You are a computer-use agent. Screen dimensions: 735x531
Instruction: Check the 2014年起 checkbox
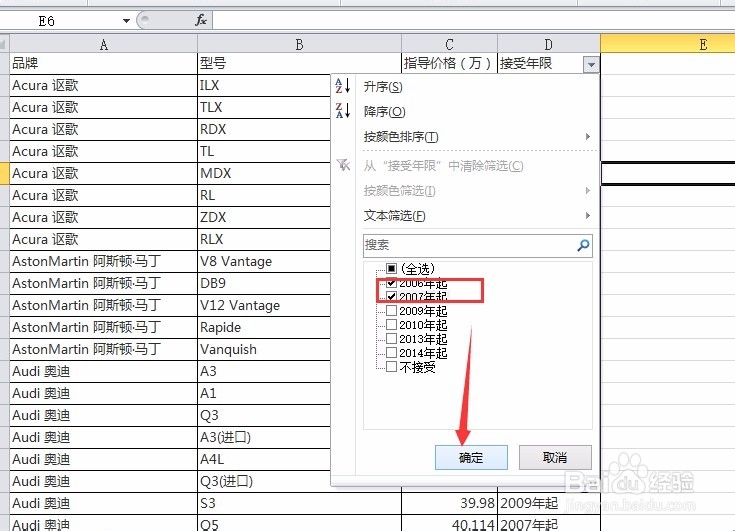(x=391, y=352)
